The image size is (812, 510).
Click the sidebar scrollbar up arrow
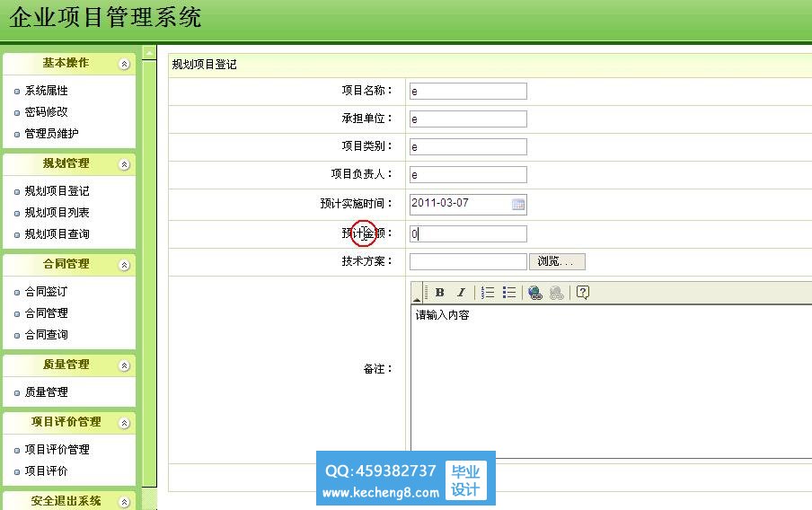[149, 53]
